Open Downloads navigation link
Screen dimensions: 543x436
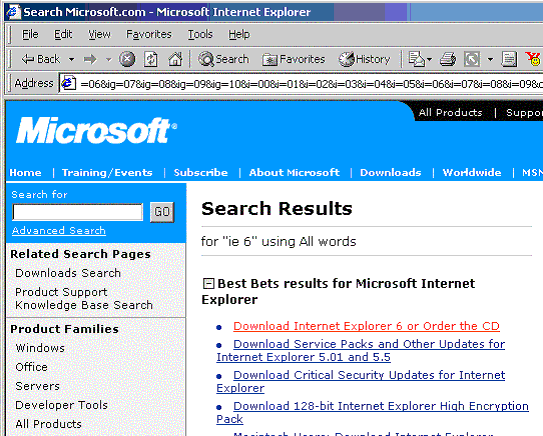(391, 172)
